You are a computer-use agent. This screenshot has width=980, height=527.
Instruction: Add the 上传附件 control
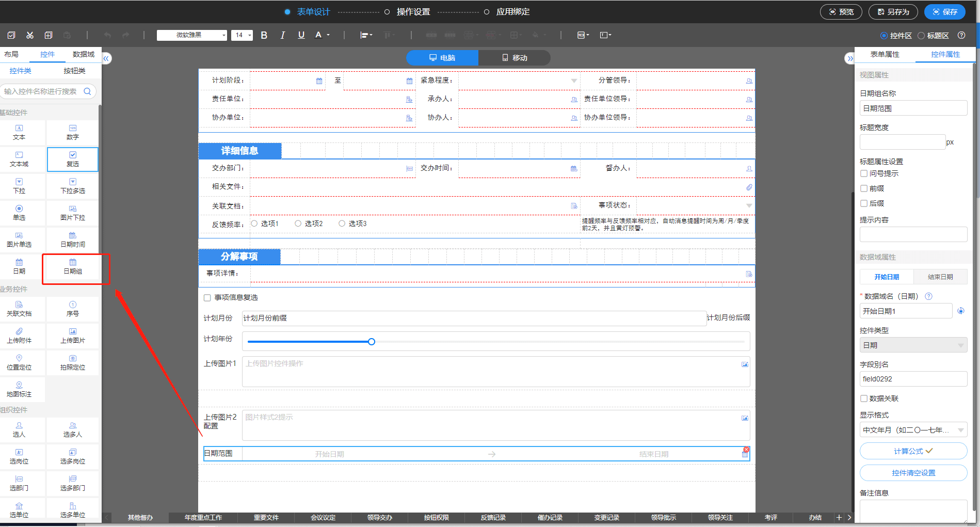click(19, 336)
